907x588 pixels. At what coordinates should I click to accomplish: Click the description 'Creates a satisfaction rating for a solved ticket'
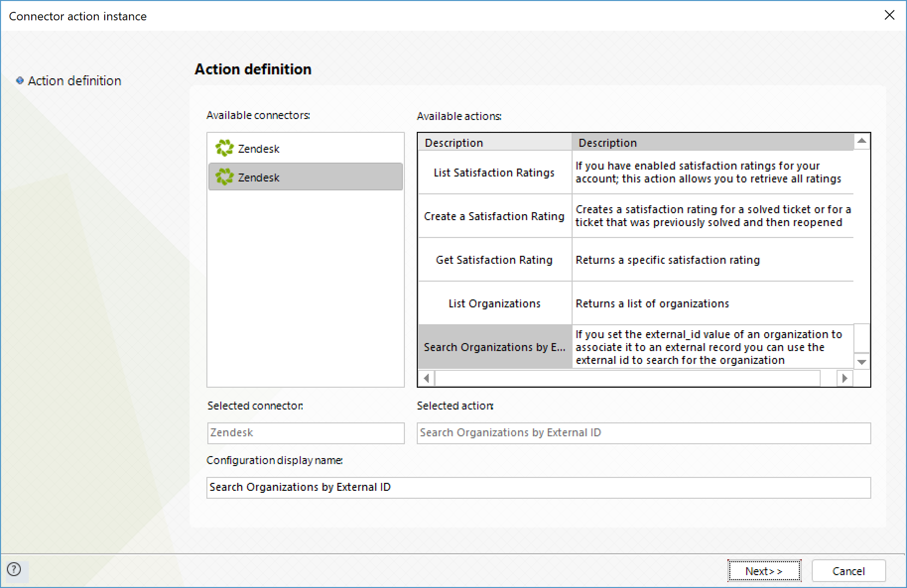tap(713, 216)
